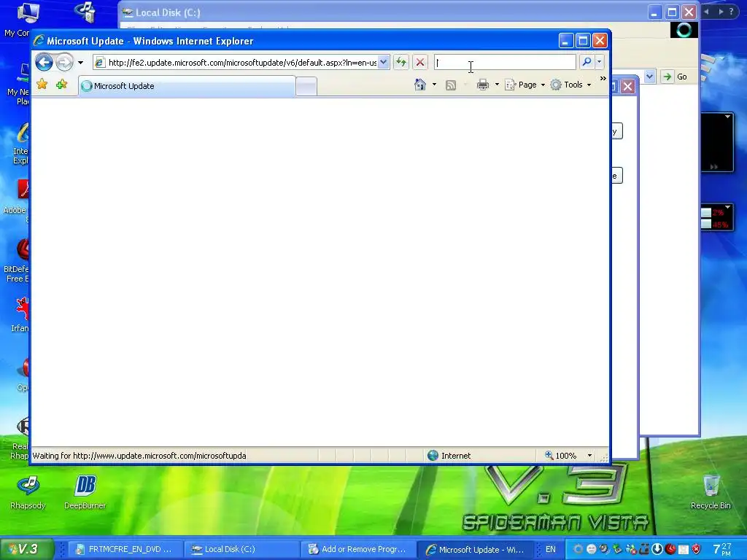747x560 pixels.
Task: Close the partially hidden dialog behind IE
Action: coord(628,86)
